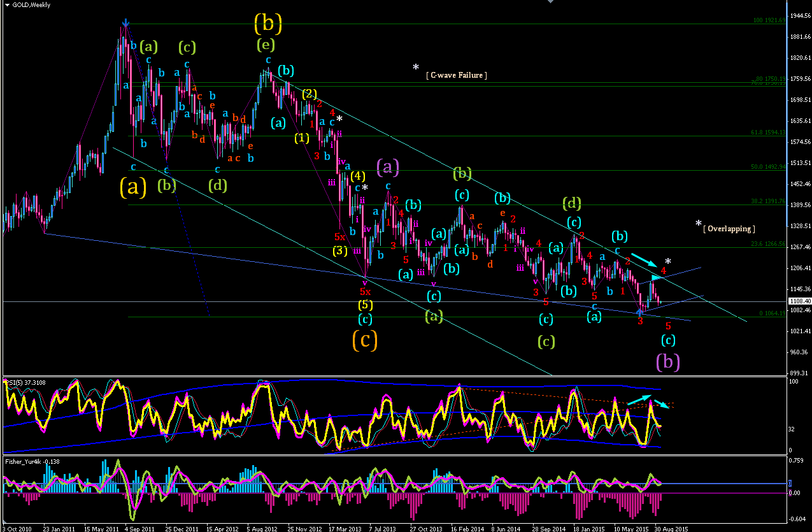This screenshot has width=812, height=532.
Task: Select the large orange (c) wave label
Action: coord(365,340)
